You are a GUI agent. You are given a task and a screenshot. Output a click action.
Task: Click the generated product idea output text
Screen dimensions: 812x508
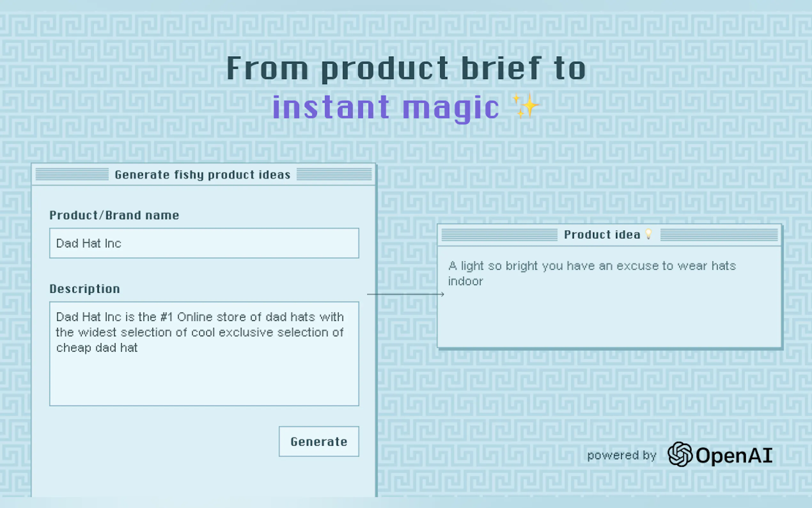(591, 273)
